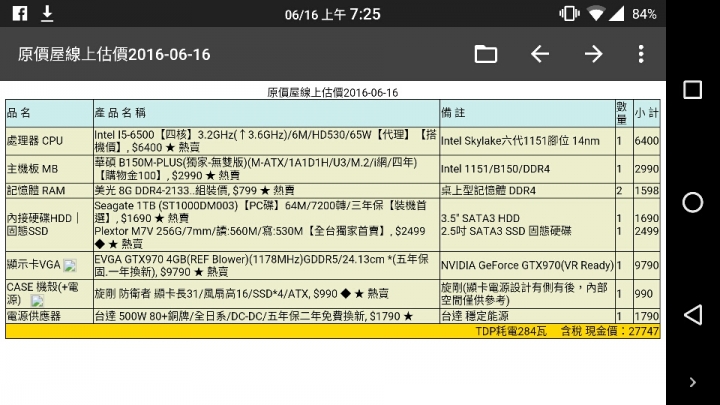Tap the Android back triangle button
This screenshot has width=720, height=405.
point(692,315)
